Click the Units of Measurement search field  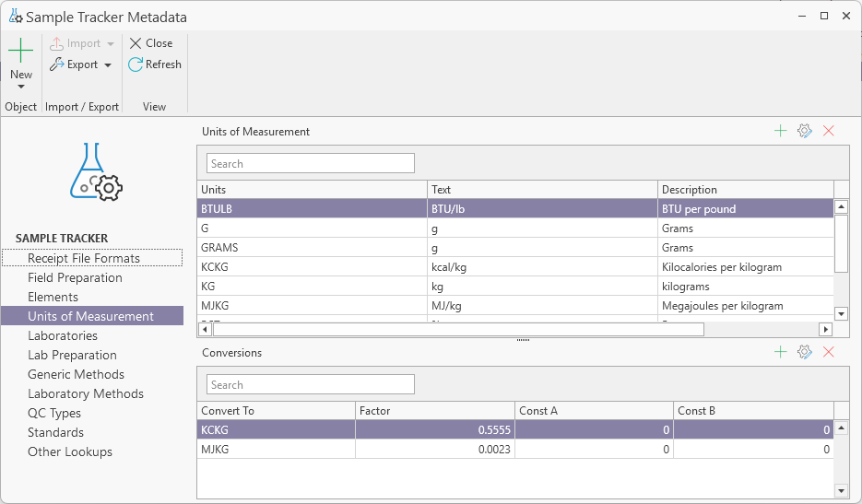(x=311, y=164)
